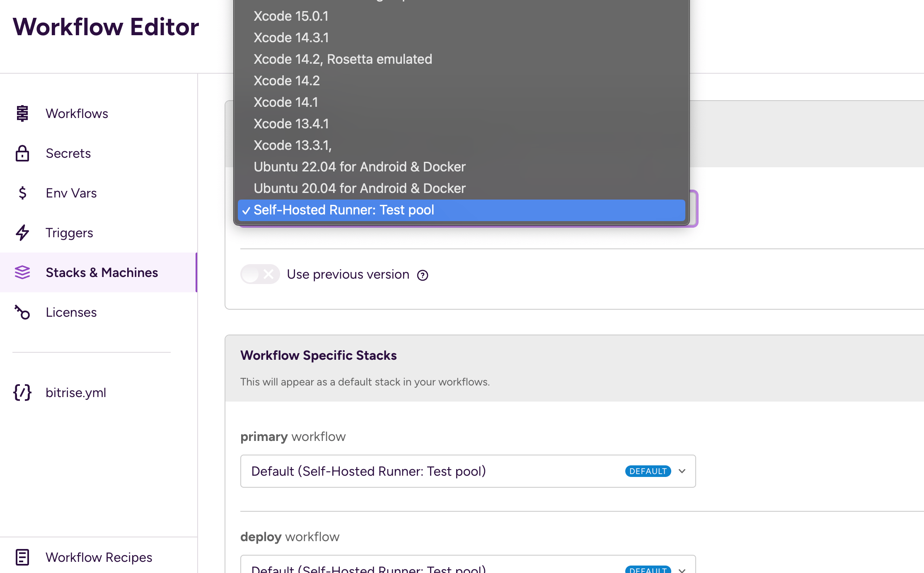924x573 pixels.
Task: Click the help icon beside Use previous version
Action: click(422, 274)
